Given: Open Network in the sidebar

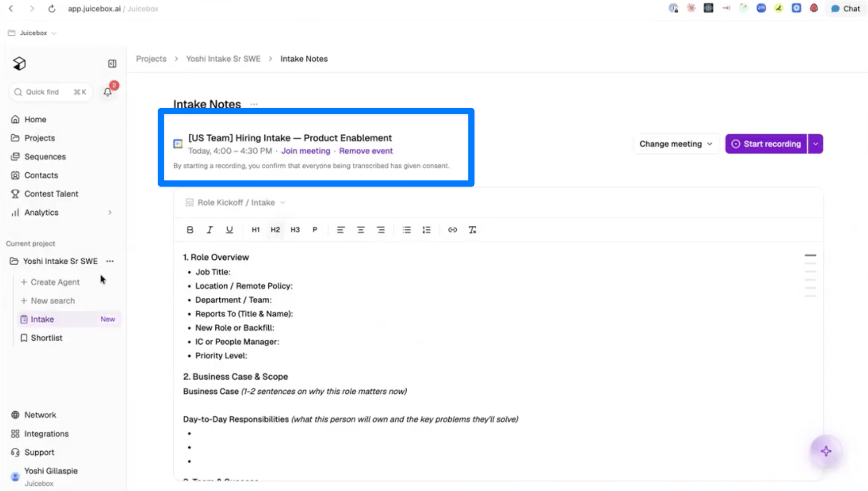Looking at the screenshot, I should tap(40, 415).
